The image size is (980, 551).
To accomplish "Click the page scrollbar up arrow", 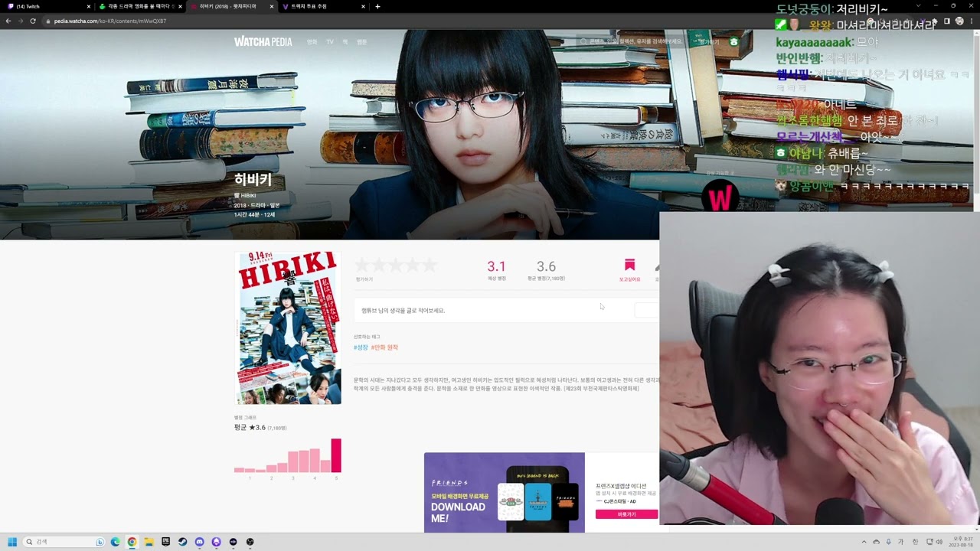I will pyautogui.click(x=976, y=31).
